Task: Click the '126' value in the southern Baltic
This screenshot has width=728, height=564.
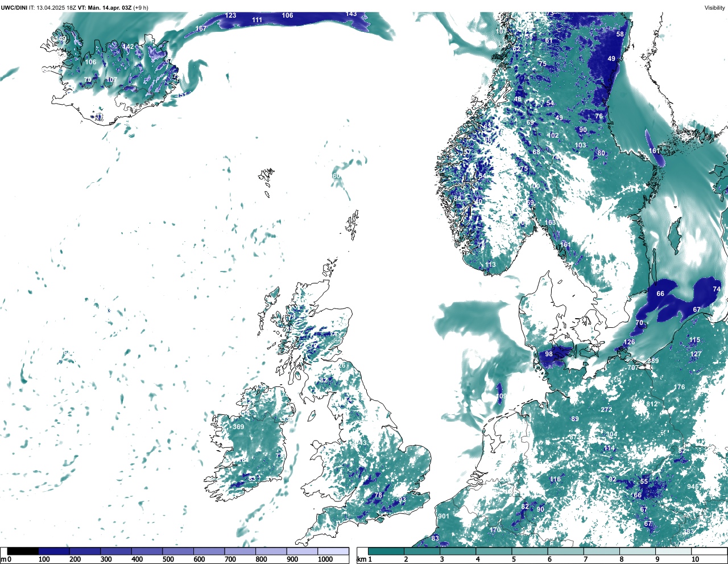Action: tap(629, 342)
